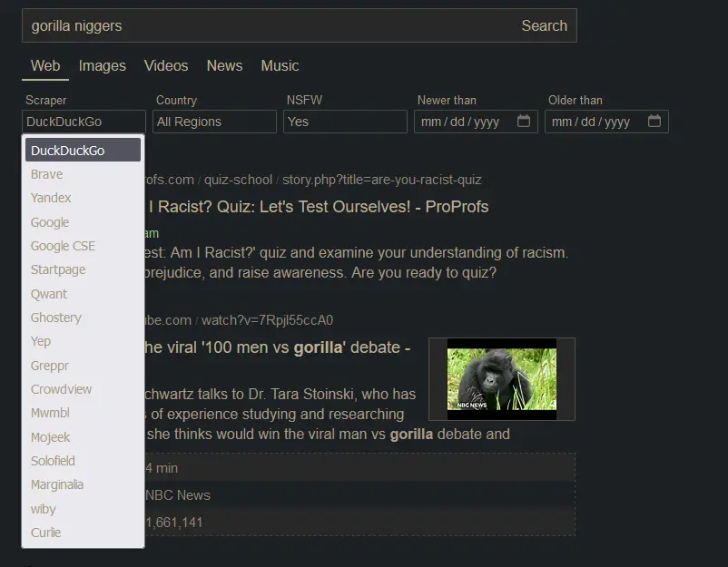Click the Newer than date field
The width and height of the screenshot is (728, 567).
(x=476, y=122)
